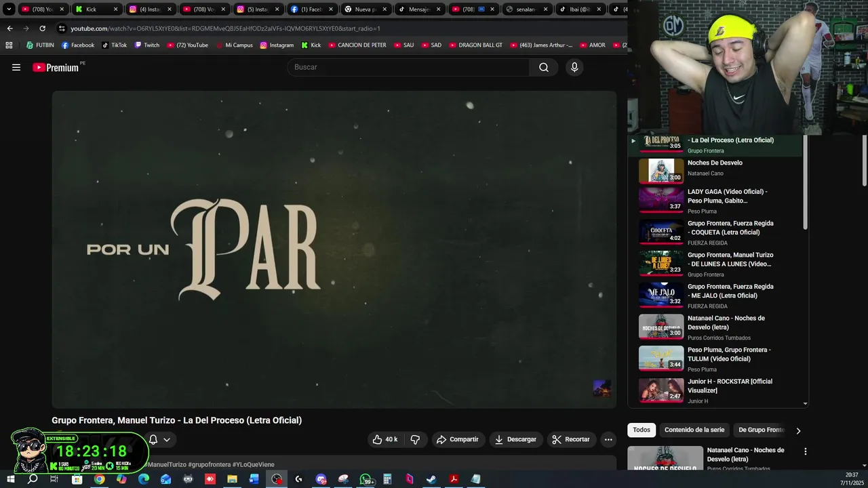Open the CANCION DE PETER bookmark
Image resolution: width=868 pixels, height=488 pixels.
pos(357,45)
